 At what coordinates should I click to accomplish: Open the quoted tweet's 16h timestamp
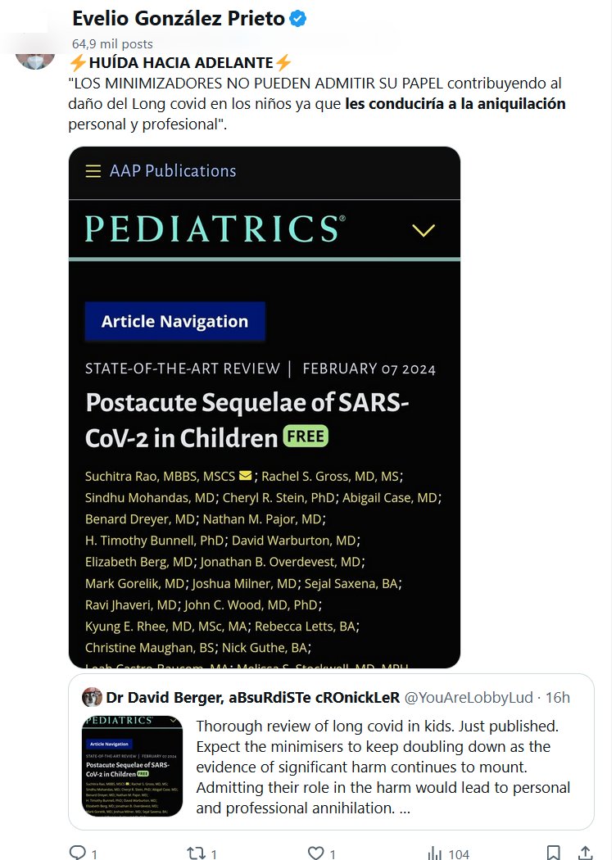pos(558,698)
